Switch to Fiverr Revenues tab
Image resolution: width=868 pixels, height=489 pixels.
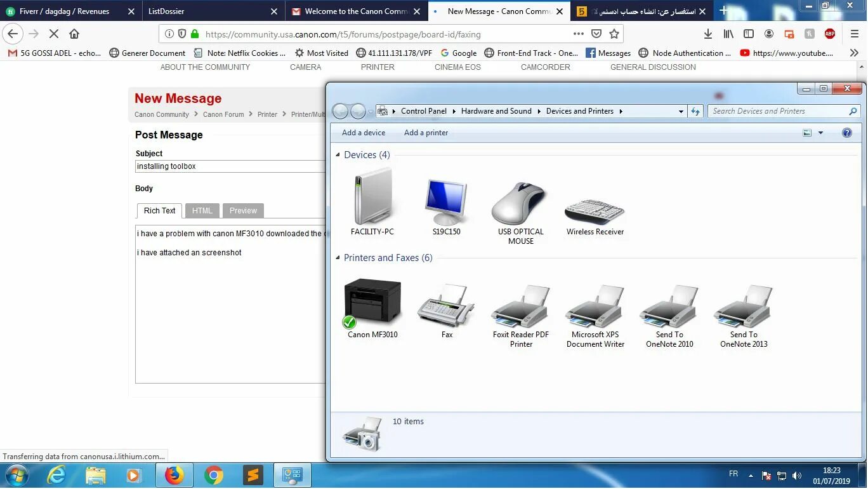[x=70, y=11]
